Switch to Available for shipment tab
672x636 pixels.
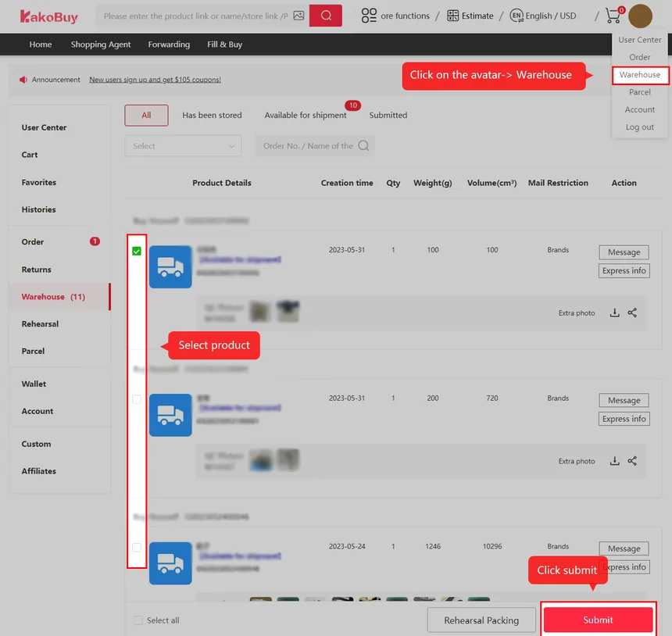(306, 116)
